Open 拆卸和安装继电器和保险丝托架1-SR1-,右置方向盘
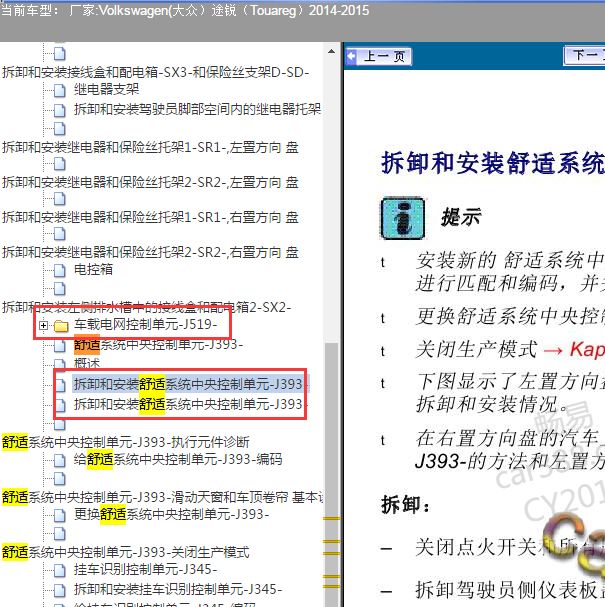 (x=150, y=218)
